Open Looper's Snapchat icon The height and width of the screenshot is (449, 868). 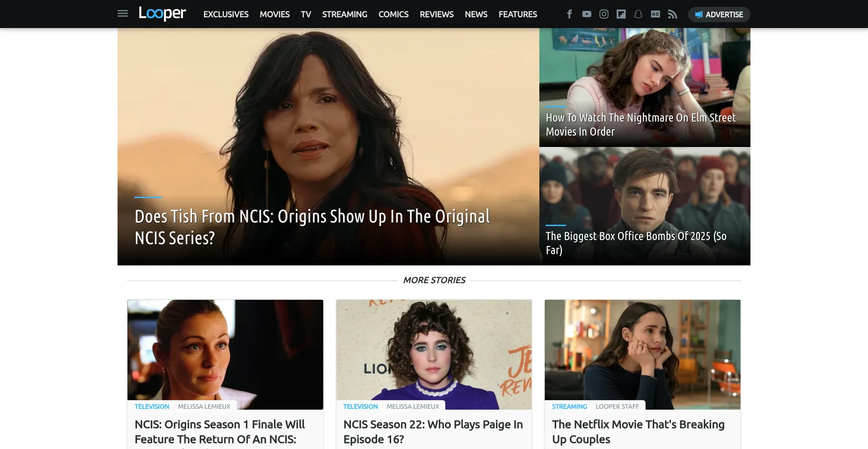tap(638, 14)
